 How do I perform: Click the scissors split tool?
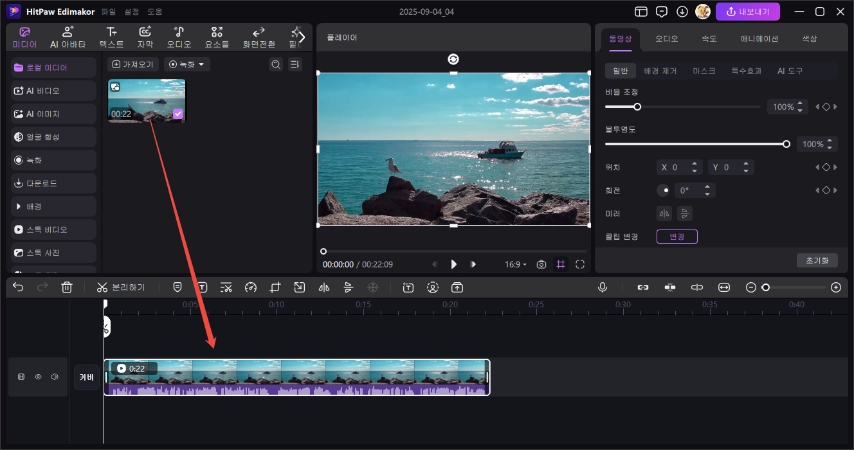101,287
